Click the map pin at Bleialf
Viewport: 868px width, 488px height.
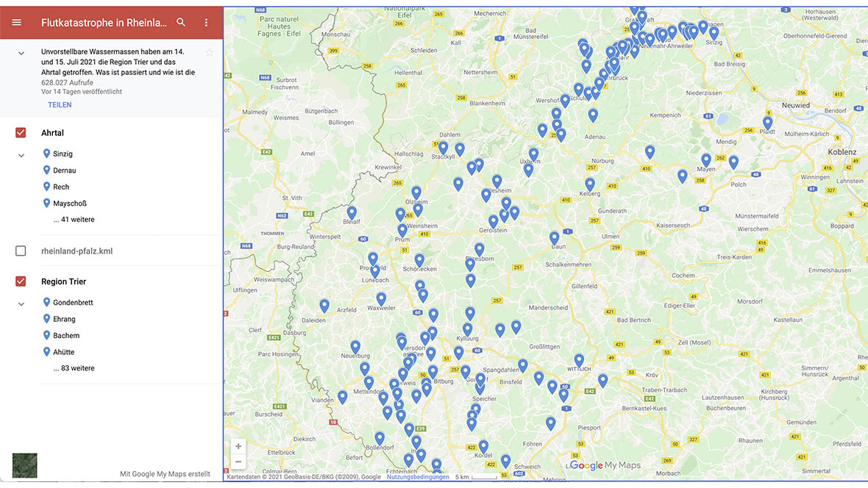tap(352, 213)
